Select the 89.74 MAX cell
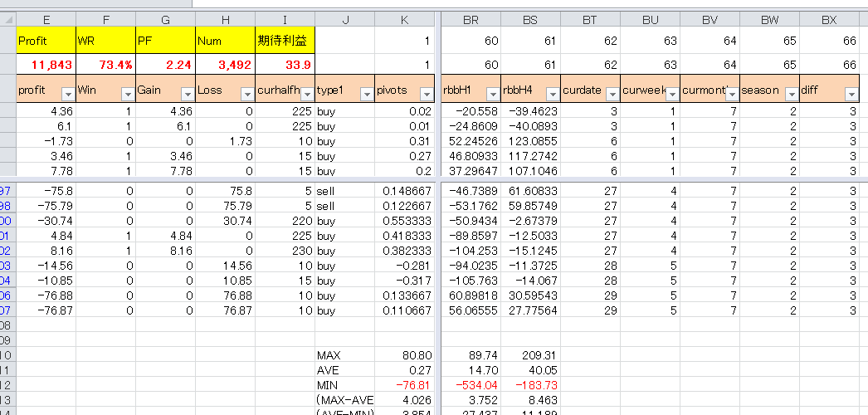This screenshot has width=868, height=415. click(471, 355)
